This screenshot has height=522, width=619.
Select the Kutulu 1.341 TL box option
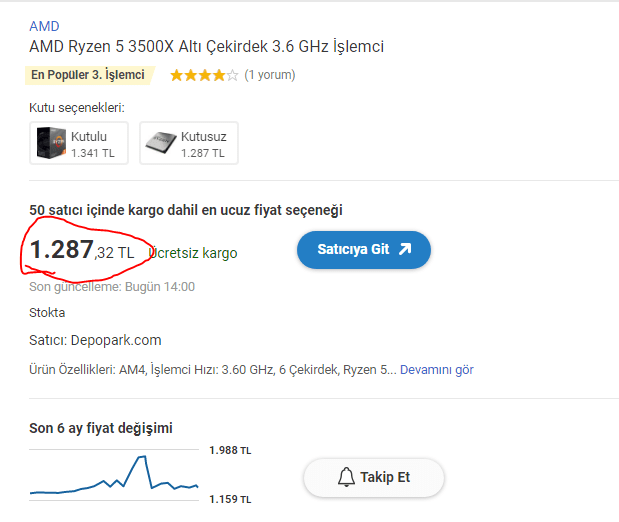(79, 143)
